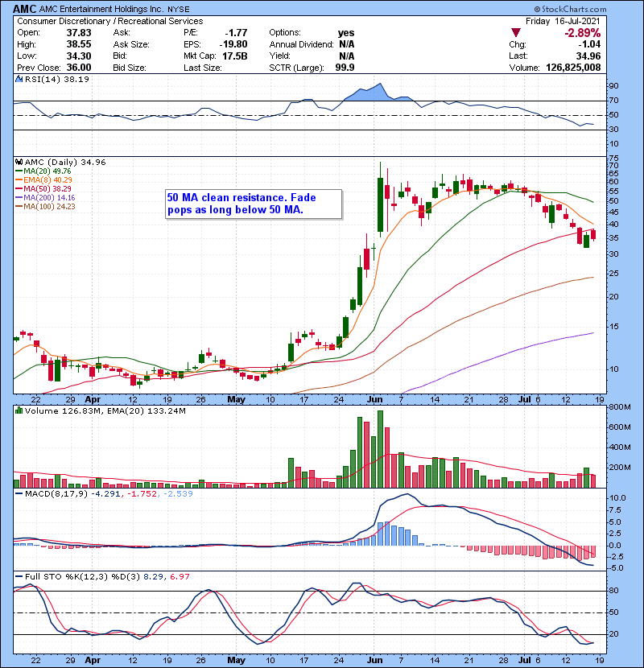Click the 50 MA clean resistance annotation box

254,204
